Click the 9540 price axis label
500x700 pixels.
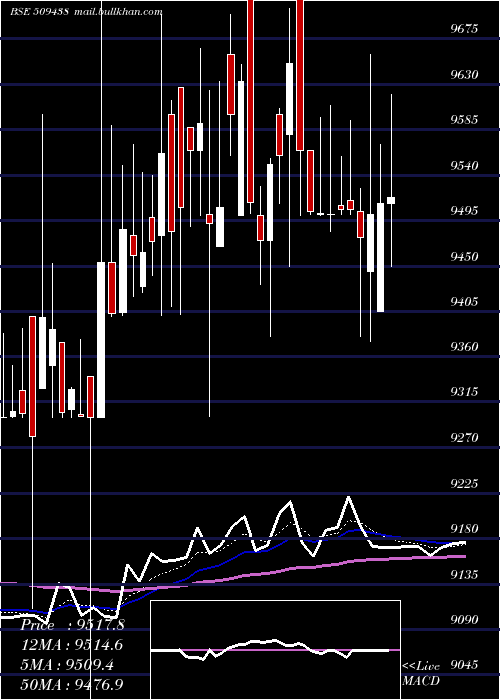point(464,166)
